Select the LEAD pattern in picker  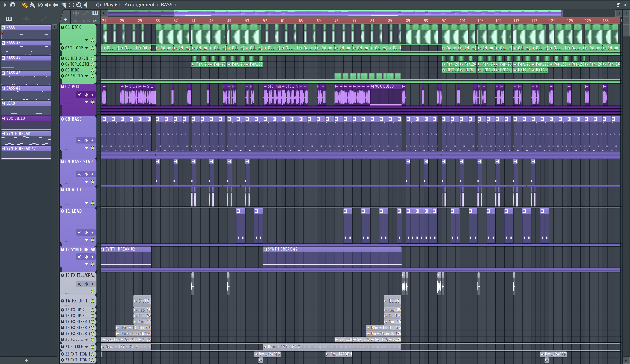(x=26, y=108)
